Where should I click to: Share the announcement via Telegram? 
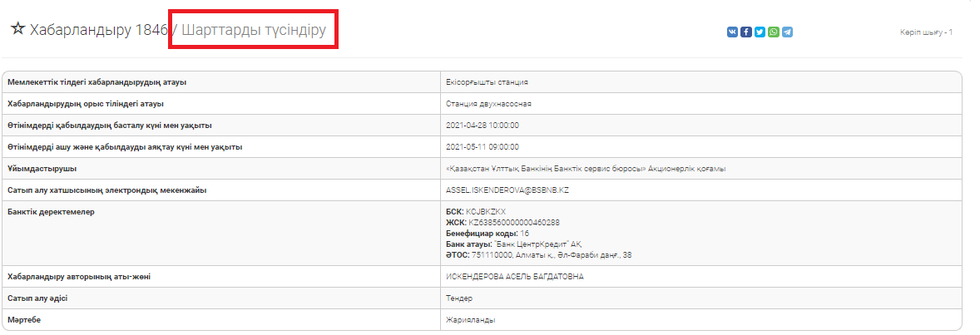(x=787, y=32)
